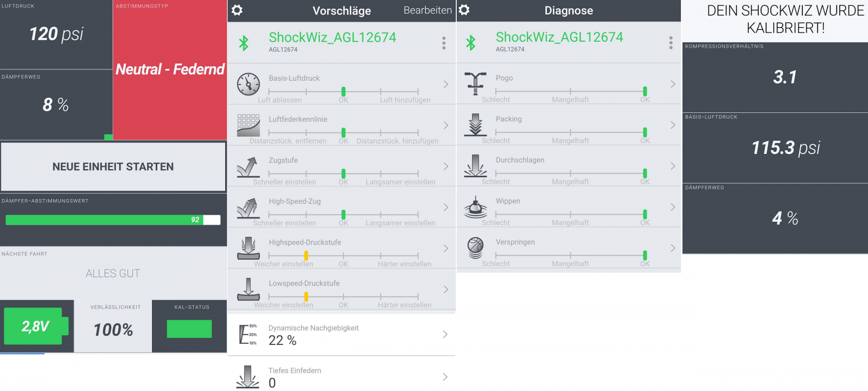Click the green KAL-STATUS indicator
The height and width of the screenshot is (391, 868).
point(189,329)
